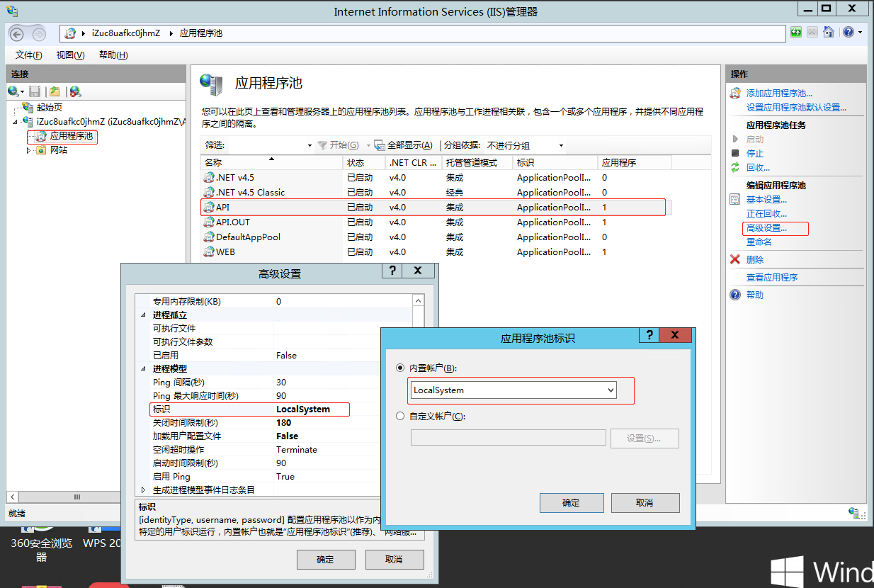Click 取消 in 高级设置 dialog
The width and height of the screenshot is (874, 588).
pos(394,560)
